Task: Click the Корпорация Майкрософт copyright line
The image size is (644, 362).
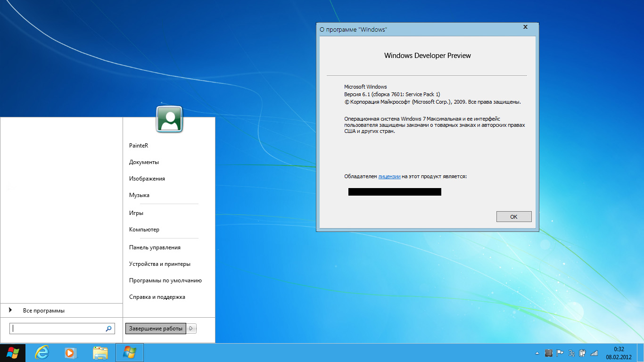Action: coord(432,102)
